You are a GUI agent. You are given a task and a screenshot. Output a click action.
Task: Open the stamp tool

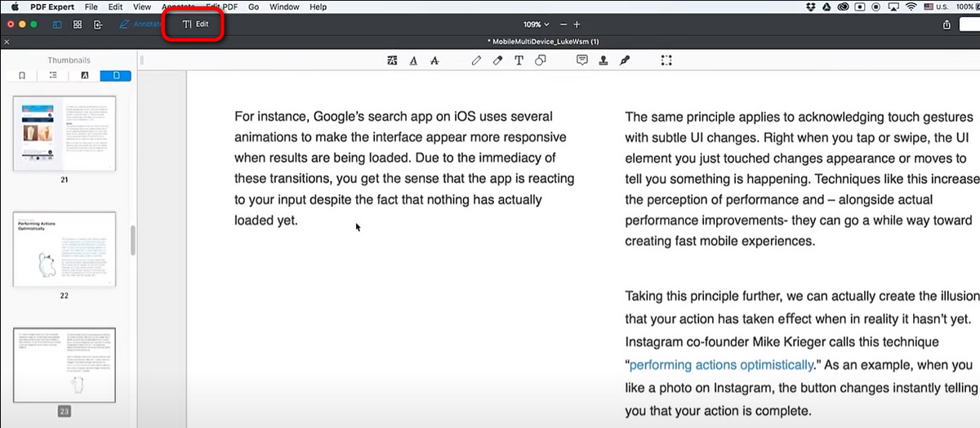[x=604, y=60]
